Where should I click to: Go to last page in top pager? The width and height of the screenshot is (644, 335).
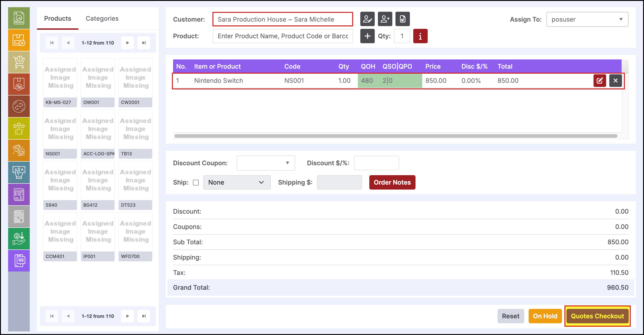[x=144, y=43]
